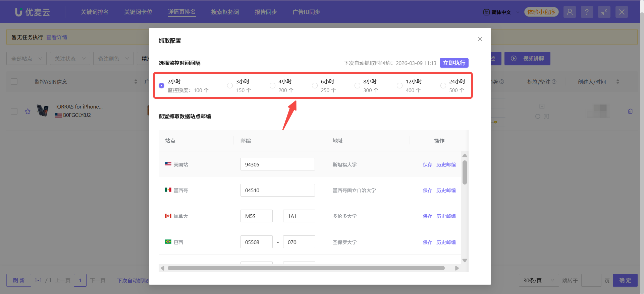The image size is (644, 294).
Task: Click the 加拿大 M5S postcode field
Action: click(257, 216)
